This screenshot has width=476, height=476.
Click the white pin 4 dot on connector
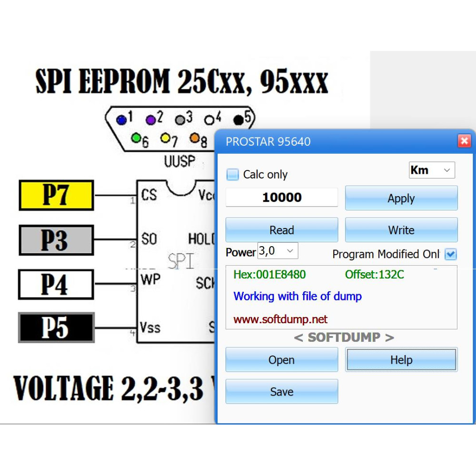pyautogui.click(x=209, y=120)
